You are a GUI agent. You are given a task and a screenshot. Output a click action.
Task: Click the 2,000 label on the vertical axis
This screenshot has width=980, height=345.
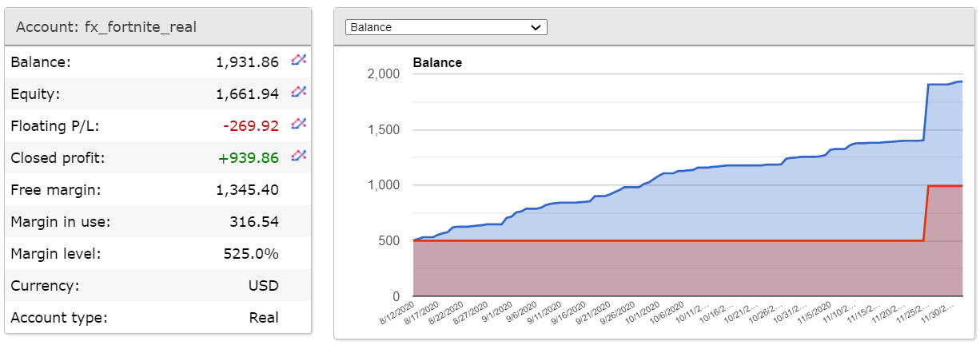(x=384, y=74)
